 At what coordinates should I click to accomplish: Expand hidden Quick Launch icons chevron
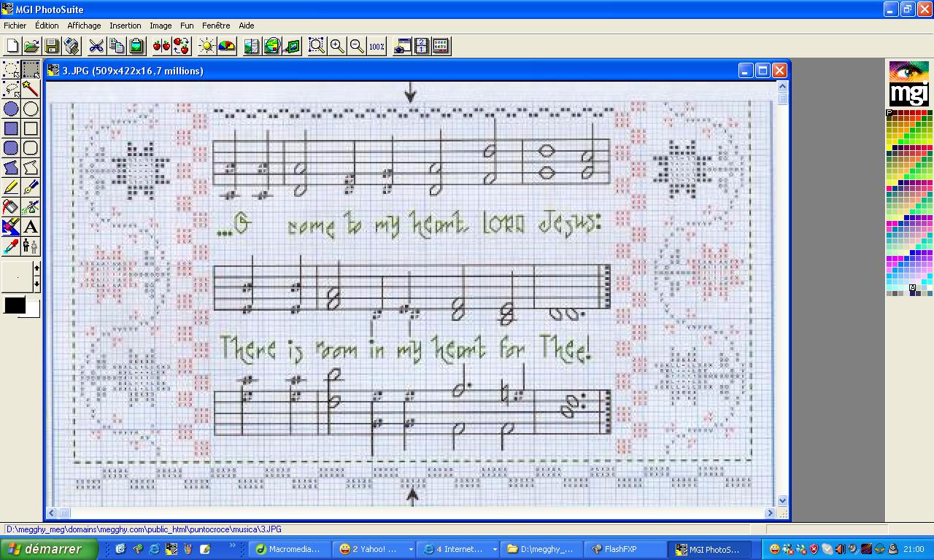[233, 545]
